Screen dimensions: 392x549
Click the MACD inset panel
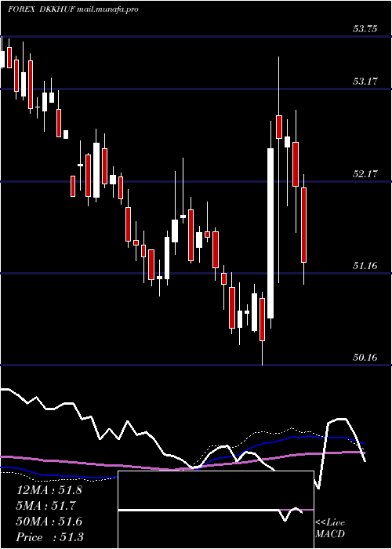pos(216,510)
